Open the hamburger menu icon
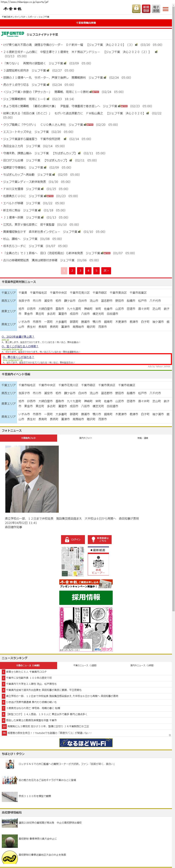 pos(166,9)
